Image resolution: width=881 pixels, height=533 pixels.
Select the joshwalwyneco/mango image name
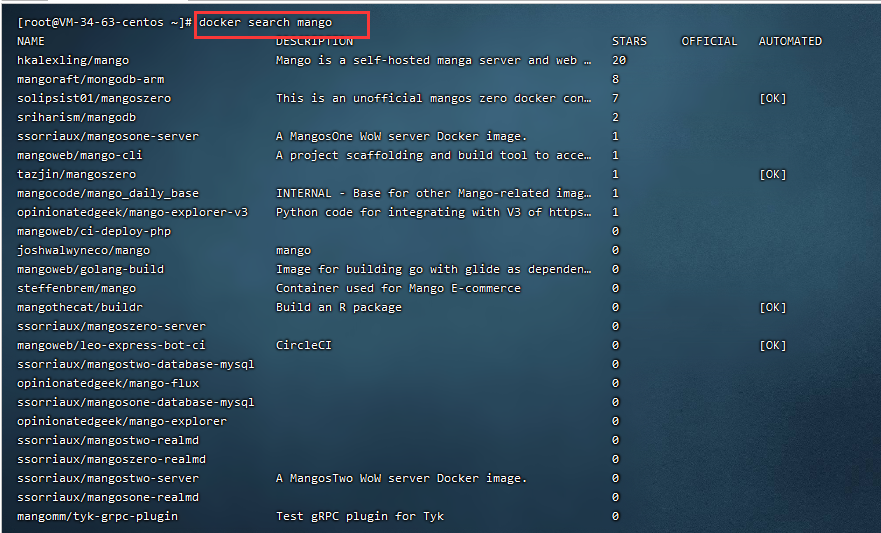pos(84,250)
